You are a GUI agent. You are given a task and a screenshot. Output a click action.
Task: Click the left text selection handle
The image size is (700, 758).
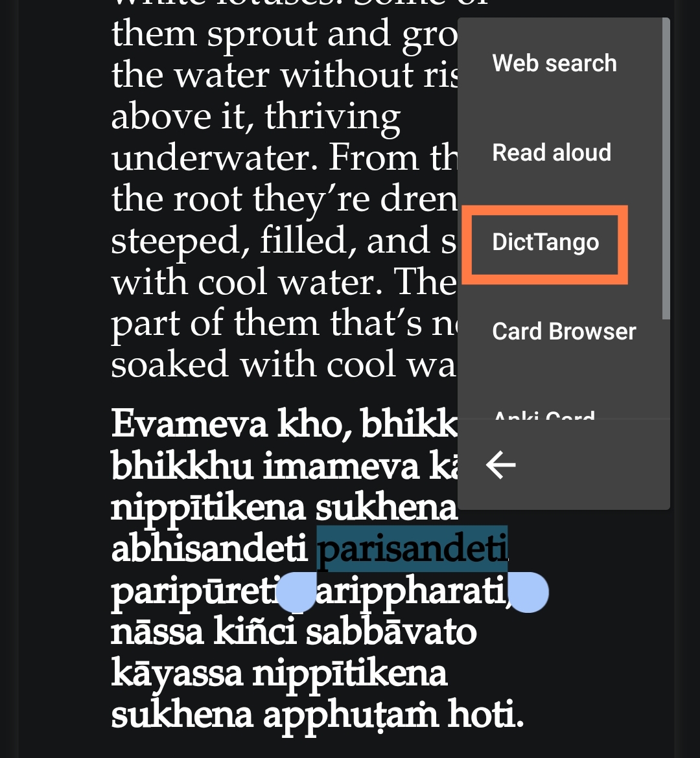pyautogui.click(x=296, y=593)
